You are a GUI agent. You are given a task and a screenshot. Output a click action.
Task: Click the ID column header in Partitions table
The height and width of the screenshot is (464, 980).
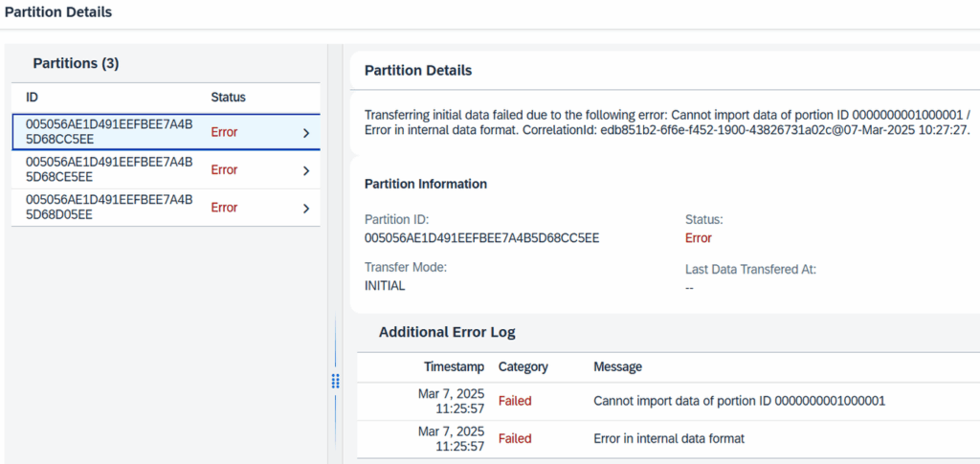[x=32, y=98]
